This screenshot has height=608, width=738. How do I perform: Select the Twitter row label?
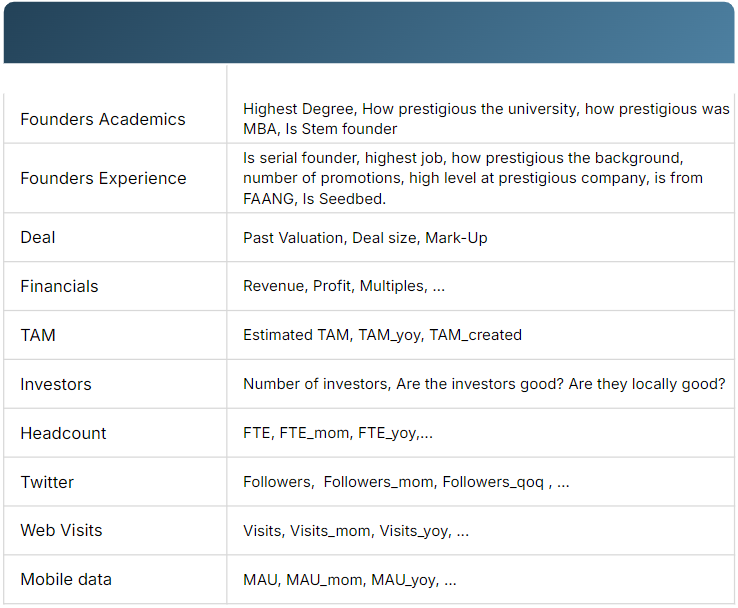pyautogui.click(x=47, y=482)
